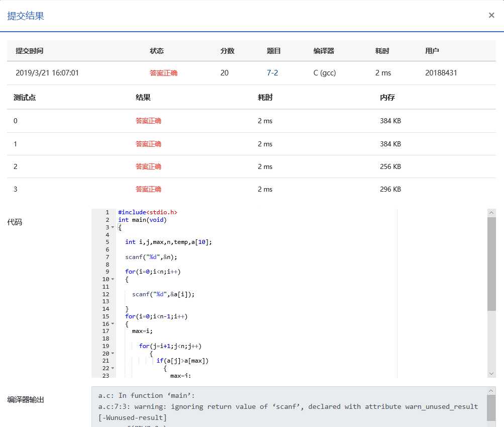
Task: Click the 用户 column header
Action: [x=432, y=51]
